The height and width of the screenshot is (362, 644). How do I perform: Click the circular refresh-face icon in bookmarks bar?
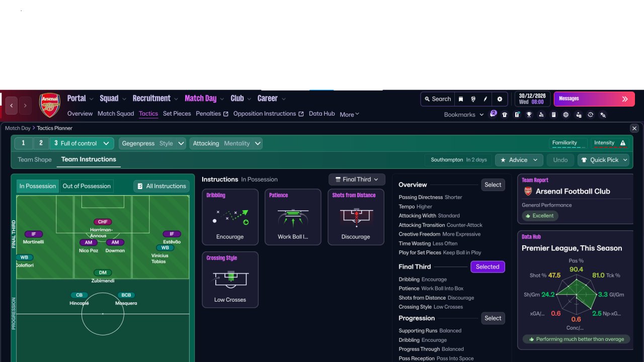pyautogui.click(x=591, y=115)
